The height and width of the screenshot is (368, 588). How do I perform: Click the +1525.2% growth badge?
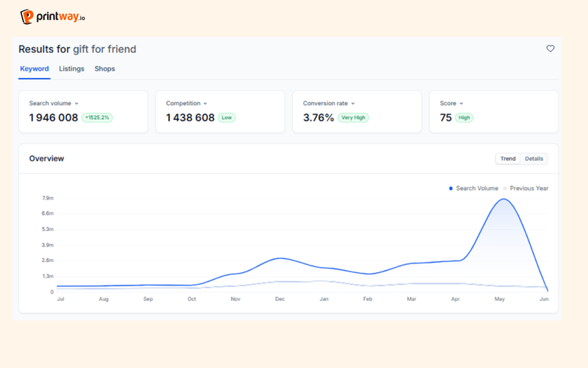point(97,118)
